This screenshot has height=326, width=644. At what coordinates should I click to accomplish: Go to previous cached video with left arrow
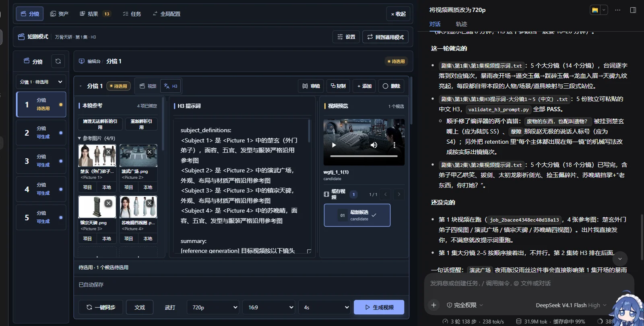pos(386,194)
